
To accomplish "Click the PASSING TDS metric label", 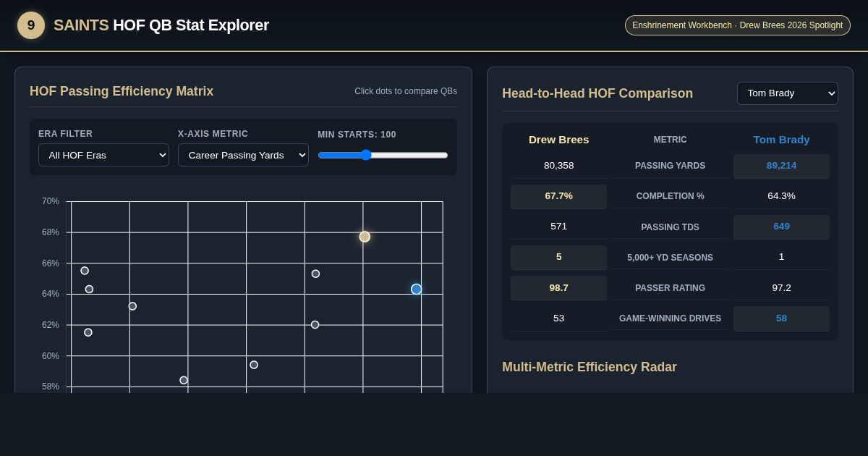I will pos(670,227).
